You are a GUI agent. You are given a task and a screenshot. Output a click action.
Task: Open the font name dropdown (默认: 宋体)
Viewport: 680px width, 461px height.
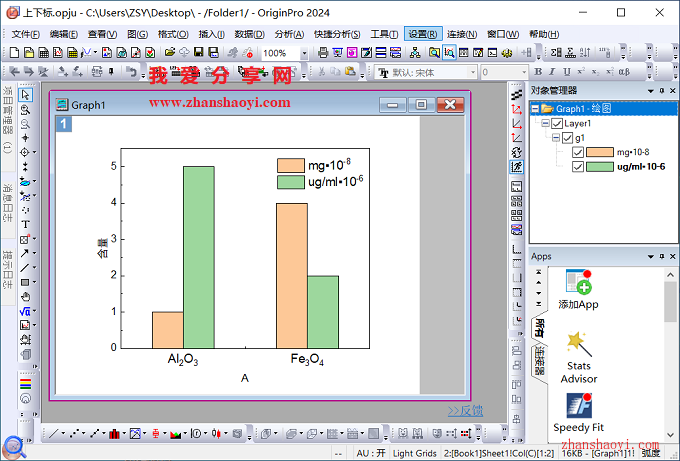pyautogui.click(x=473, y=72)
